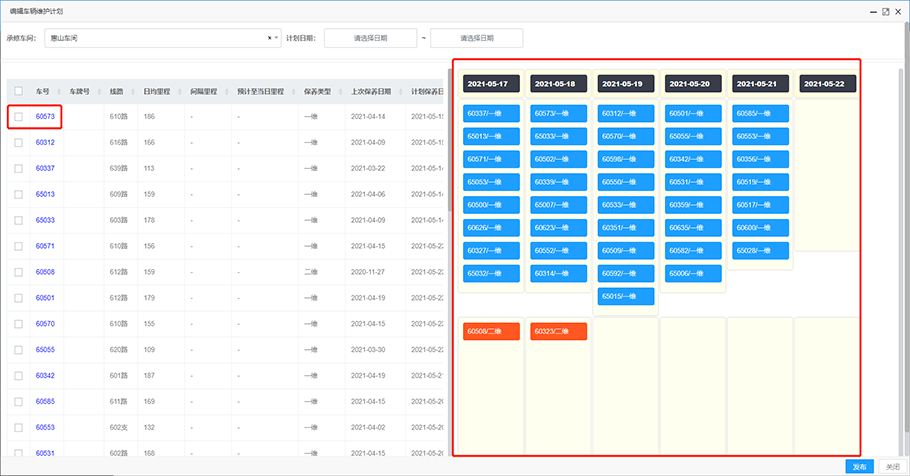Close the dialog with the X icon
This screenshot has width=910, height=476.
point(899,10)
